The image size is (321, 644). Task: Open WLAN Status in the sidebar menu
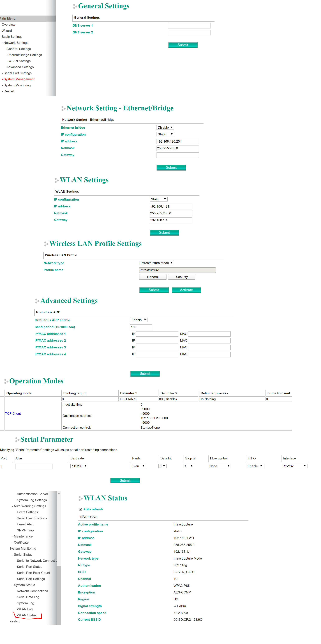tap(26, 615)
